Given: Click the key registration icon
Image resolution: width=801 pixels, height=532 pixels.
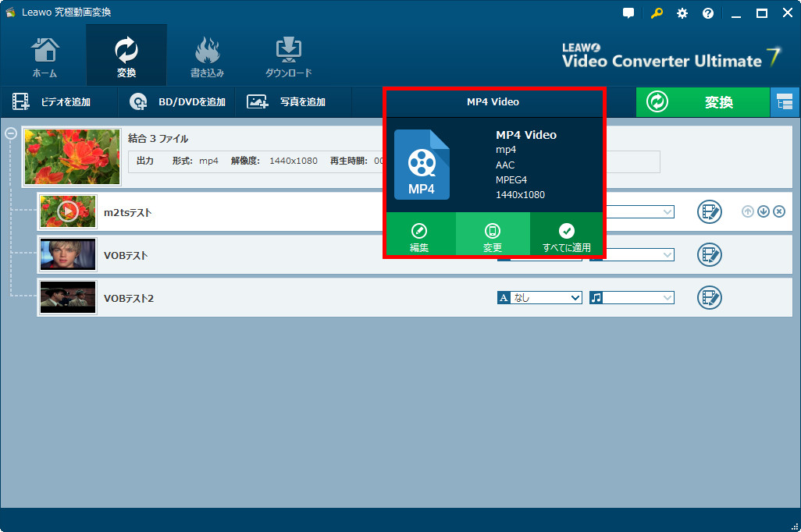Looking at the screenshot, I should (657, 13).
